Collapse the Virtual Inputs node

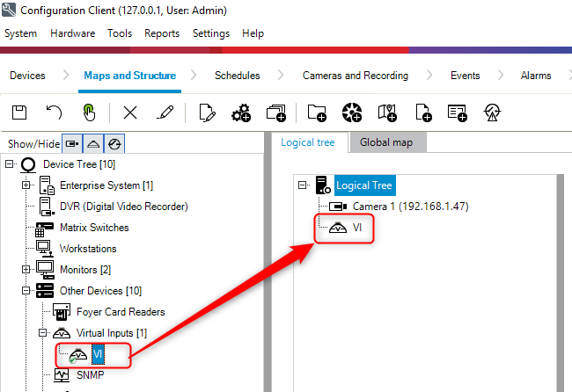(43, 332)
